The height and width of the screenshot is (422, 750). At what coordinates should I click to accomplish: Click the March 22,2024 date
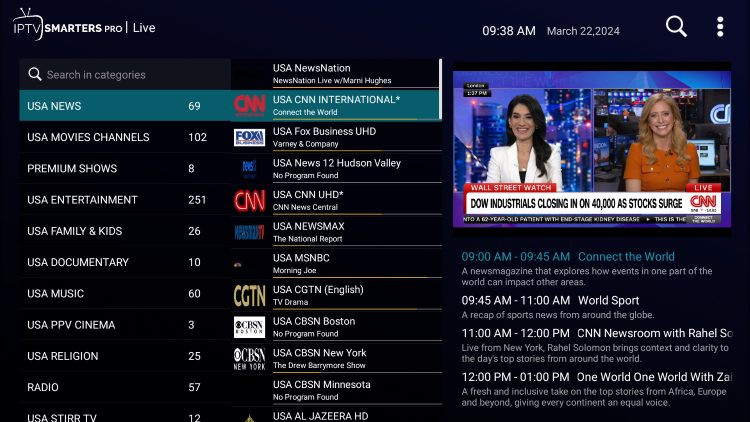[583, 31]
